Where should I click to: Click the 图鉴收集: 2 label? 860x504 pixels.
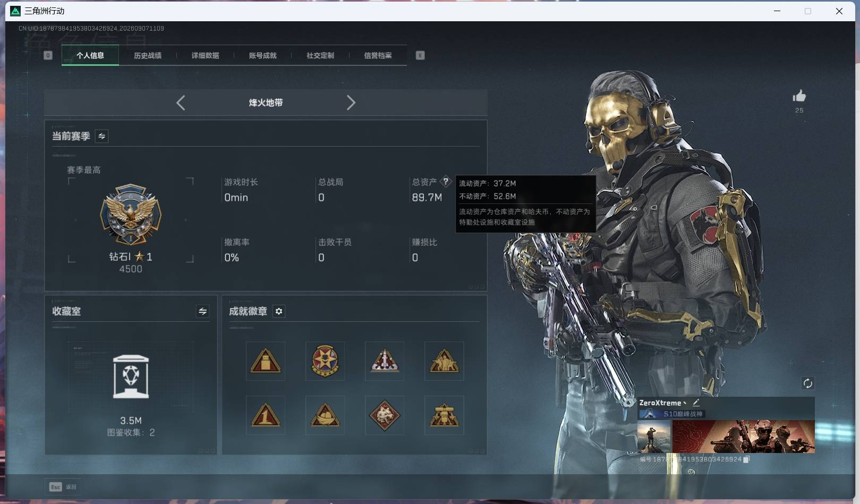point(131,433)
